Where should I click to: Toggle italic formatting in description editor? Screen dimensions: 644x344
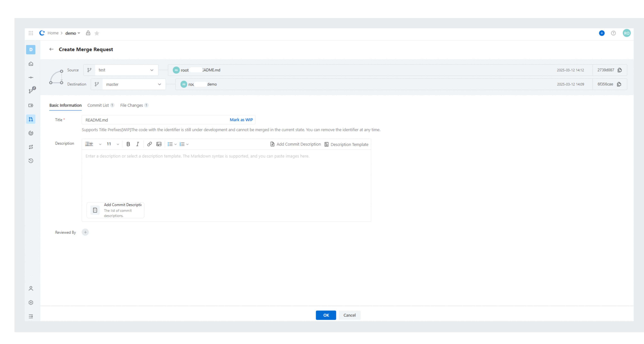138,144
